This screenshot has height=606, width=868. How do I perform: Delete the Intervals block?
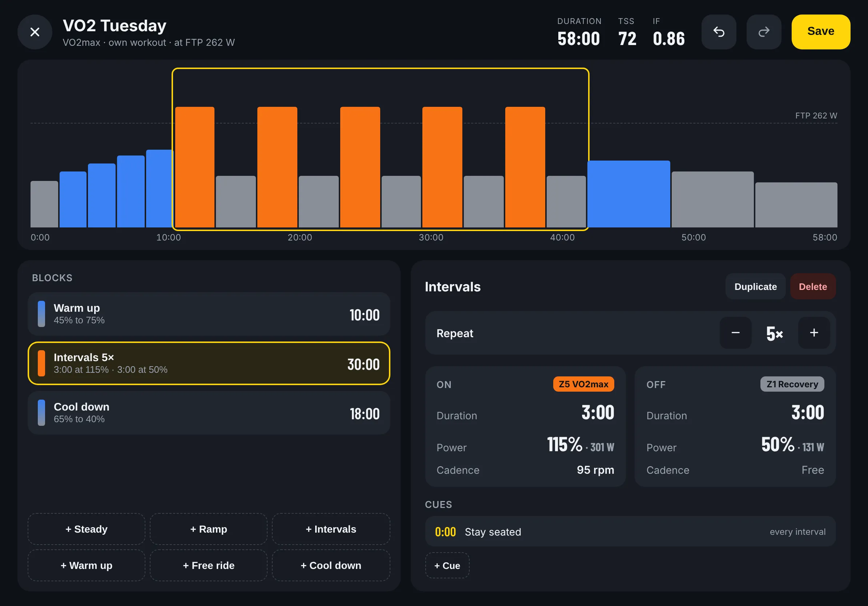tap(813, 287)
